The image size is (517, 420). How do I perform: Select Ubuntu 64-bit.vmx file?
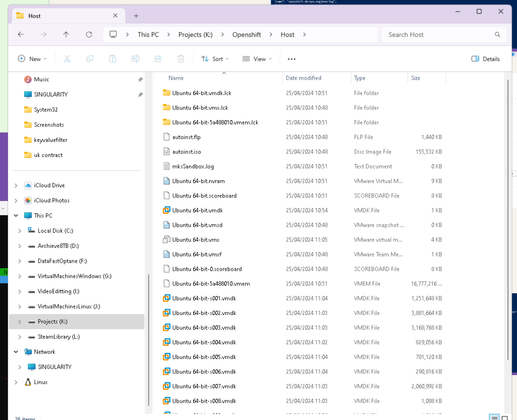click(x=196, y=240)
